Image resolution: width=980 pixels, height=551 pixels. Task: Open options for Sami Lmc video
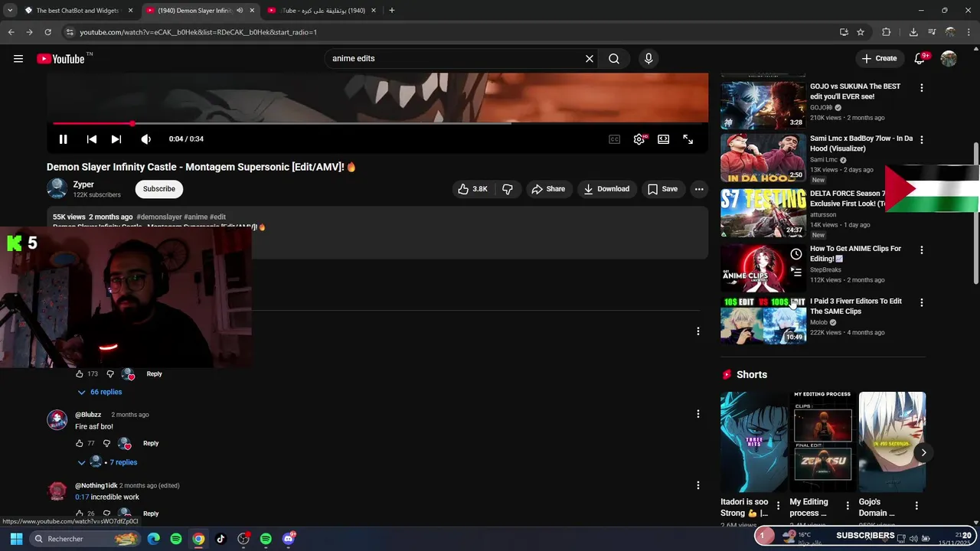921,140
